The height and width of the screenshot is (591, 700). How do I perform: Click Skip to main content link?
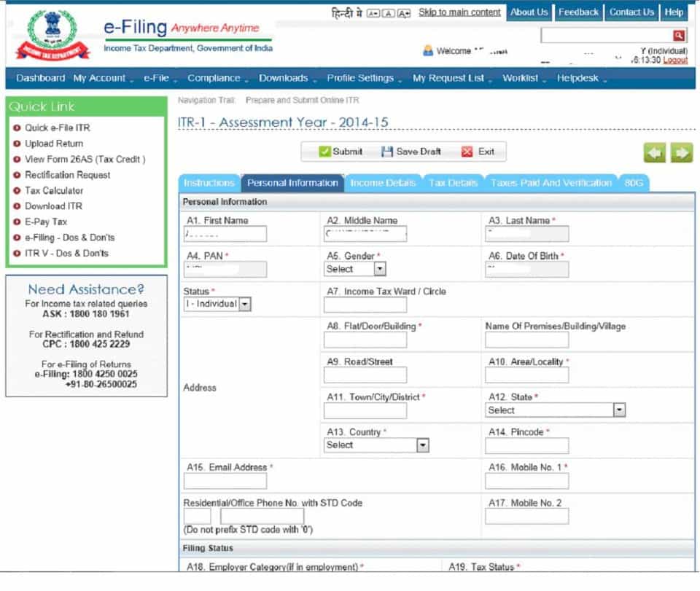[x=459, y=12]
